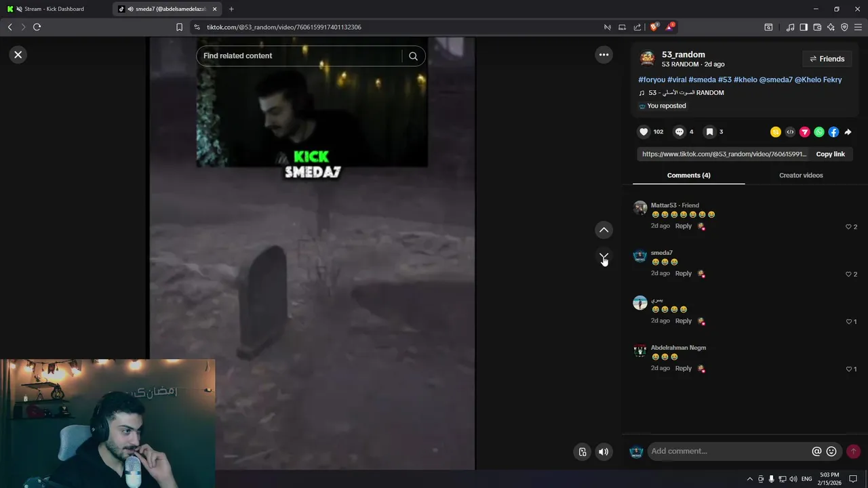Open the emoji picker in comment box

coord(831,451)
